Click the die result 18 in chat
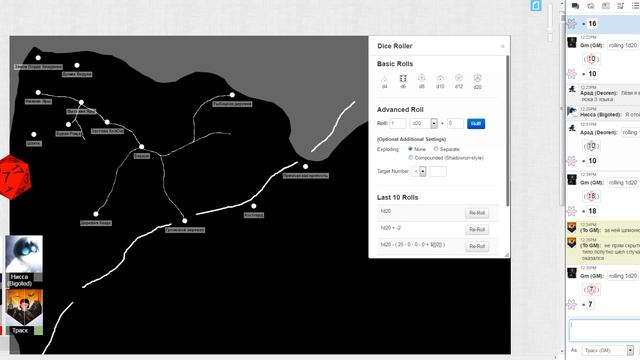The image size is (640, 360). 591,196
